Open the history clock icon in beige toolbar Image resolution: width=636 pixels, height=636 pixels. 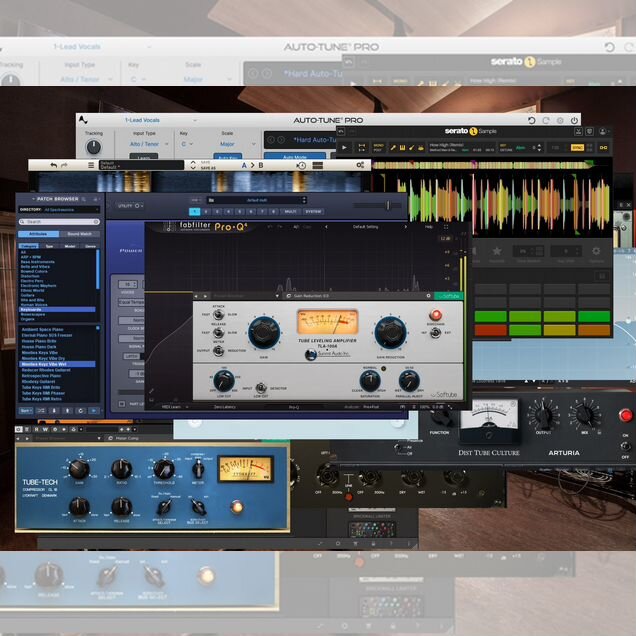point(301,165)
